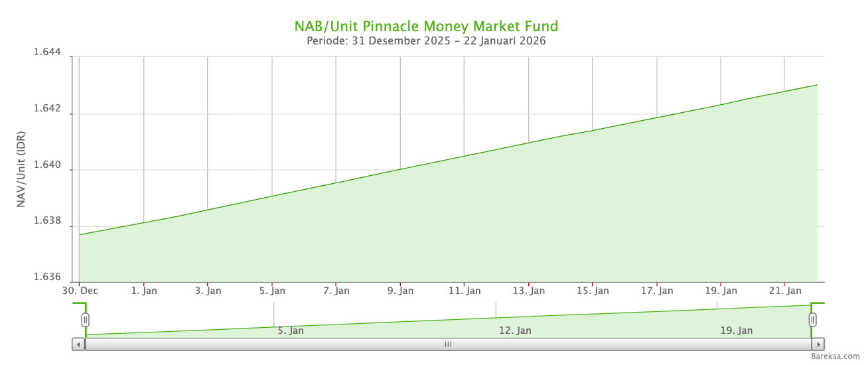Click the 12. Jan label in the navigator
The width and height of the screenshot is (868, 365).
click(515, 330)
